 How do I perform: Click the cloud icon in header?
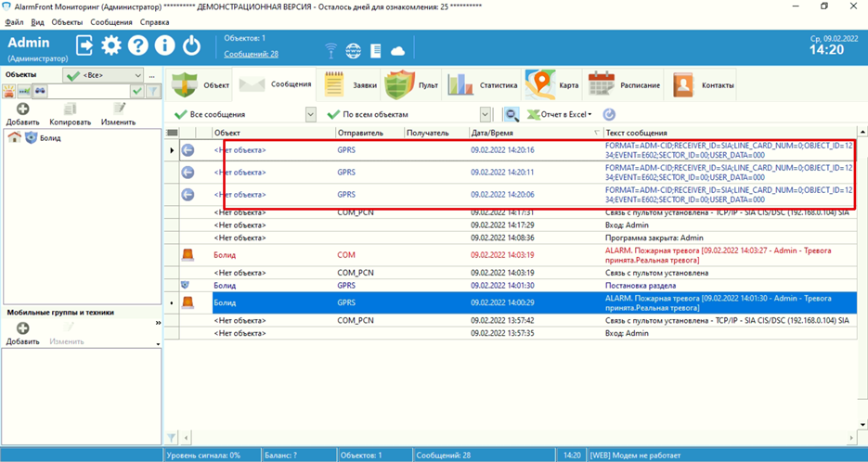tap(397, 51)
